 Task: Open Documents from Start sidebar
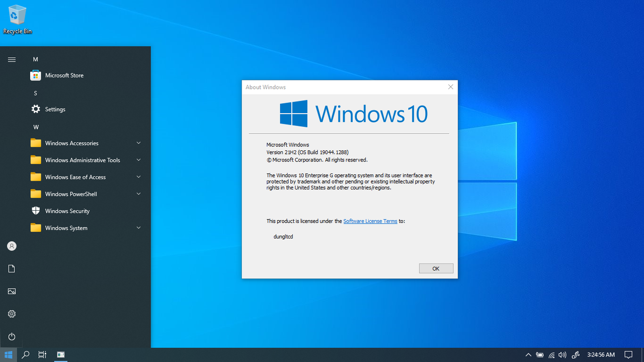pos(12,268)
